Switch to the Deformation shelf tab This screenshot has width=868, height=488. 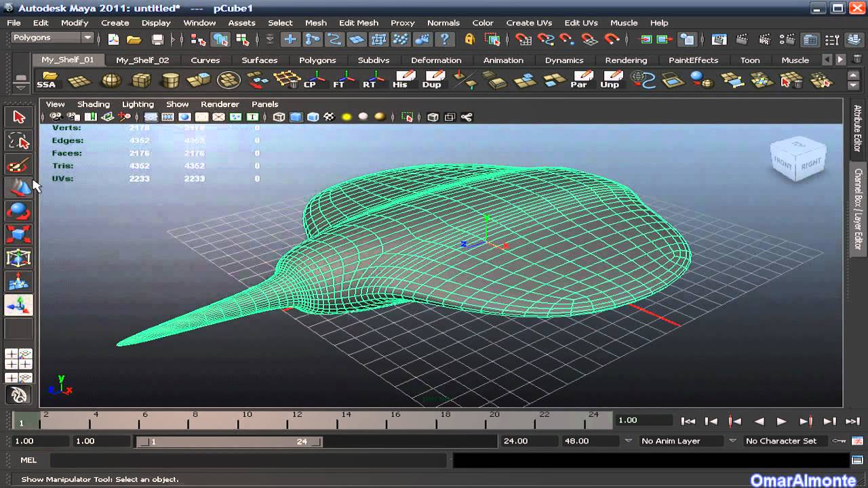click(x=436, y=60)
